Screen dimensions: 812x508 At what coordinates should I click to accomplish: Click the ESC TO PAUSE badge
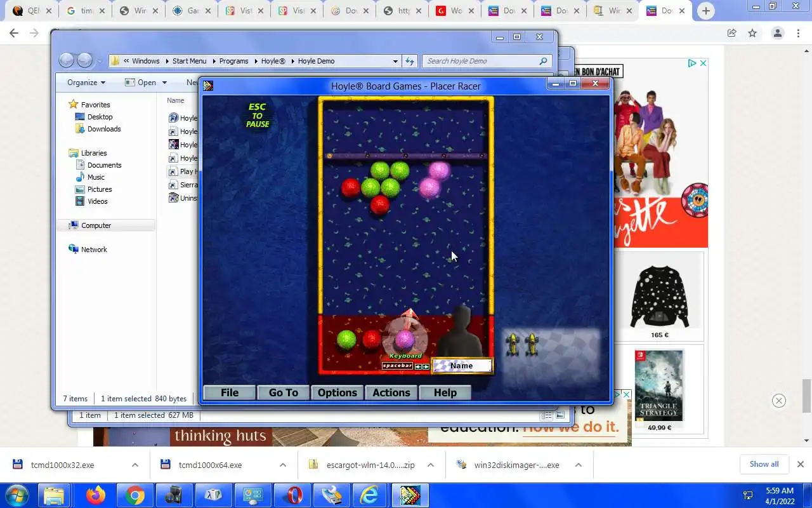tap(258, 116)
